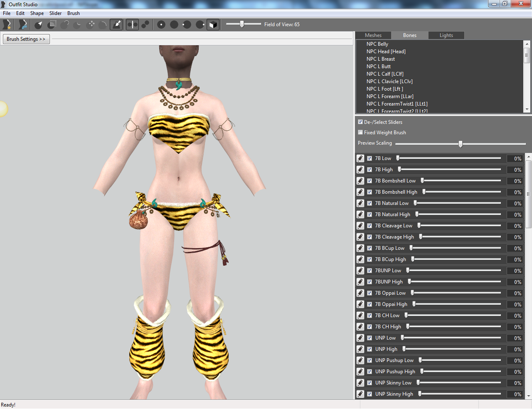
Task: Expand the Brush Settings panel
Action: (26, 39)
